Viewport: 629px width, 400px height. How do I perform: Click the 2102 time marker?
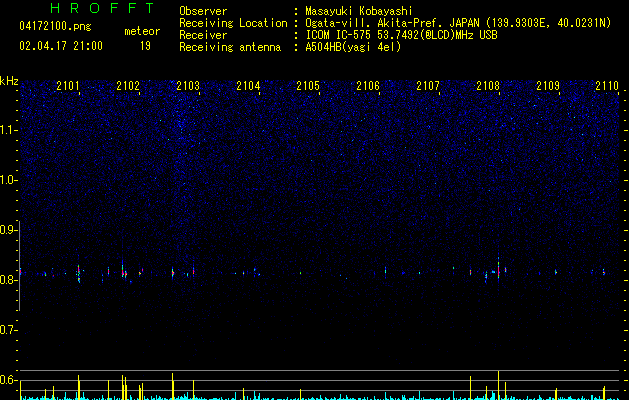click(x=128, y=85)
